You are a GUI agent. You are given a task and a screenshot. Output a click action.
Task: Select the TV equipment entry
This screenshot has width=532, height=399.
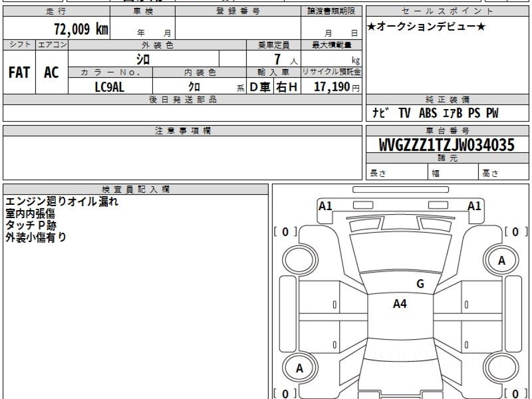click(404, 113)
